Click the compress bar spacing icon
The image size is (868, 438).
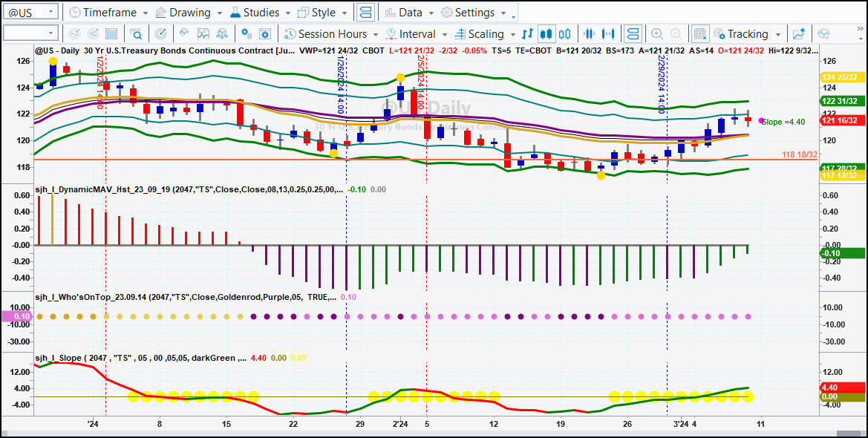point(589,33)
